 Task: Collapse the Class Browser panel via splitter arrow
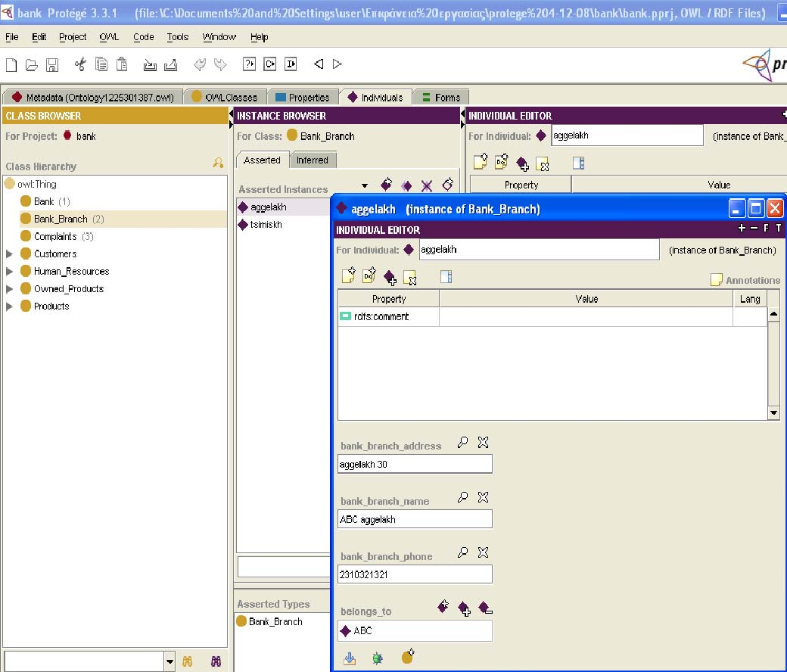(x=231, y=115)
